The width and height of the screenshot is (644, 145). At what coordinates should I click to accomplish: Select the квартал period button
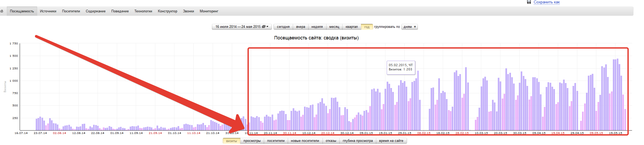coord(351,27)
